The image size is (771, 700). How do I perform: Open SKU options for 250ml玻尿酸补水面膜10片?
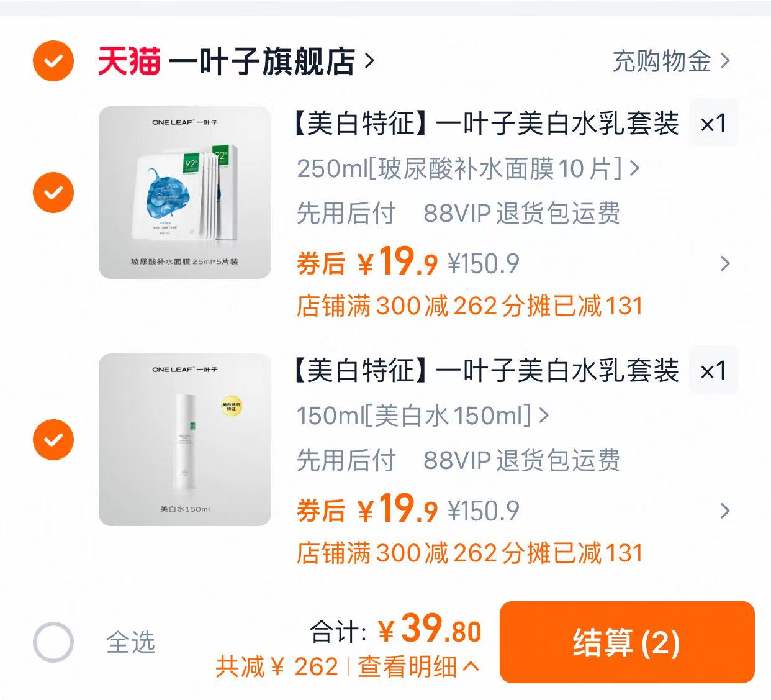click(466, 170)
